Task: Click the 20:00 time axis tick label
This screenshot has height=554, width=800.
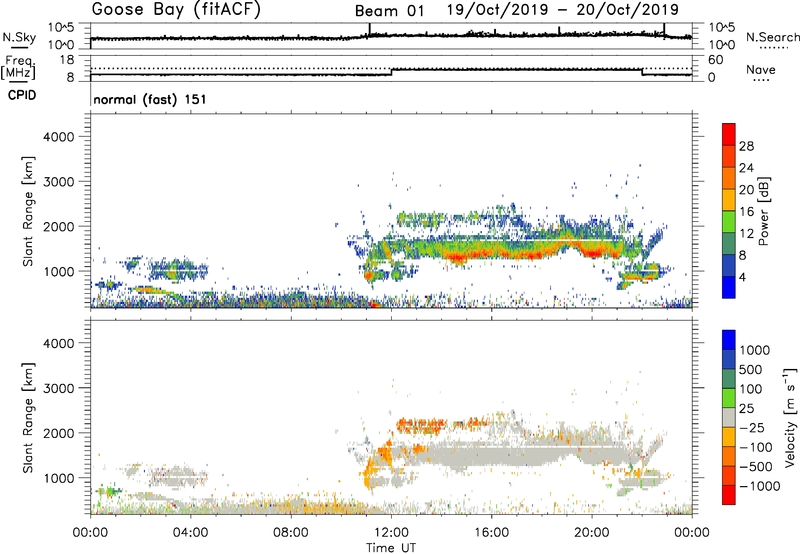Action: tap(591, 533)
